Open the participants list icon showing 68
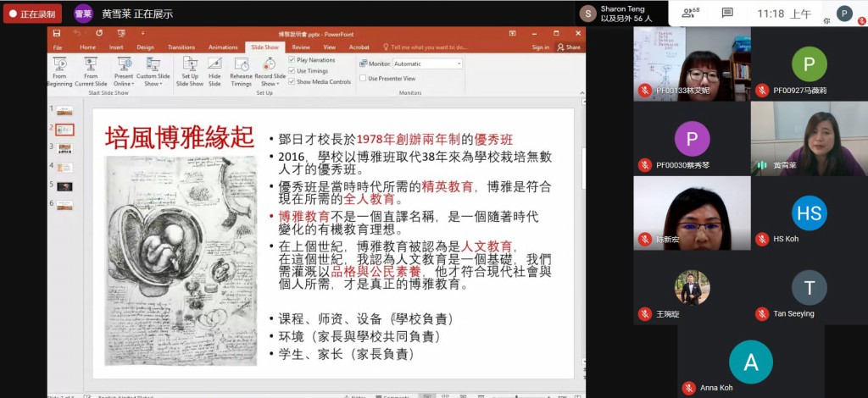868x398 pixels. (x=690, y=14)
